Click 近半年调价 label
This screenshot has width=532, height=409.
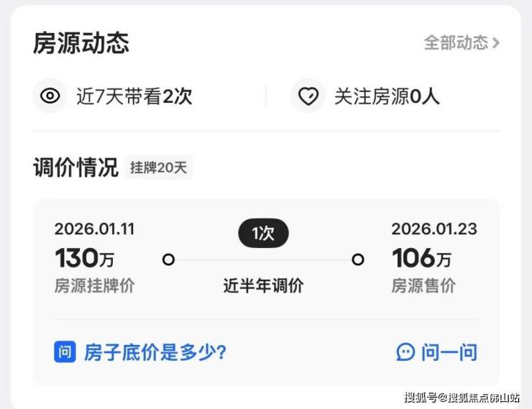[x=263, y=285]
